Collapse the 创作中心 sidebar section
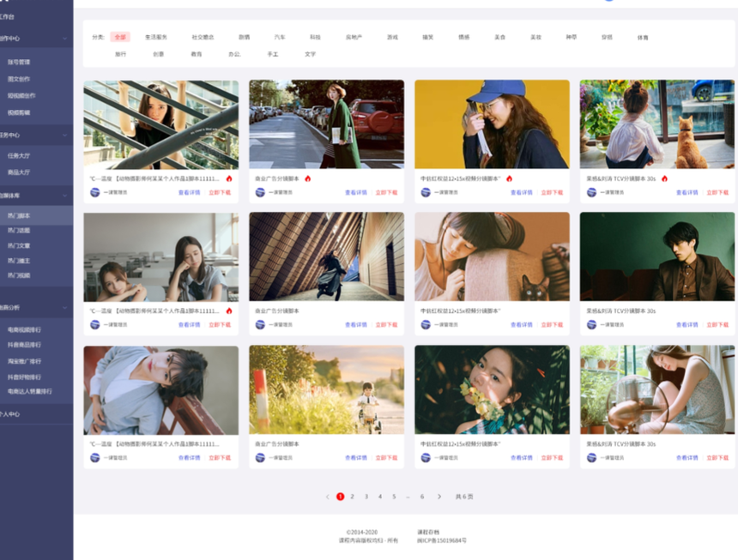 point(64,39)
